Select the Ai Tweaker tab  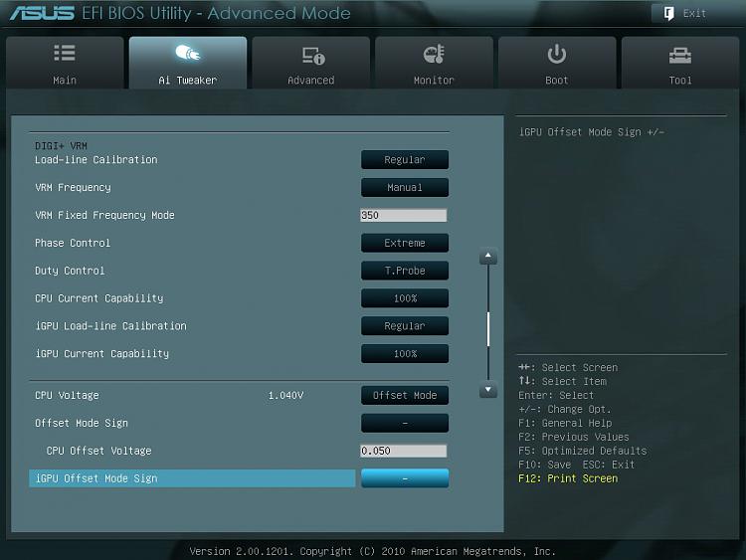188,63
